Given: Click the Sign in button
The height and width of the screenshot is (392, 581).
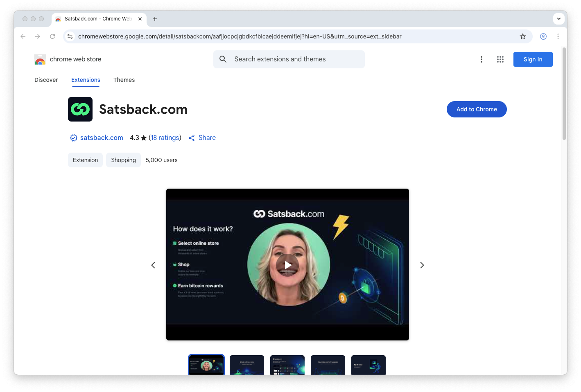Looking at the screenshot, I should [x=533, y=59].
